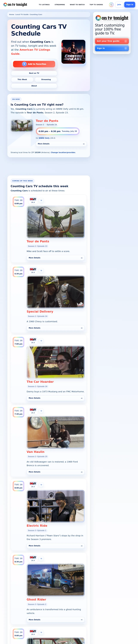Open the Electric Ride episode title
The width and height of the screenshot is (138, 644).
tap(37, 526)
